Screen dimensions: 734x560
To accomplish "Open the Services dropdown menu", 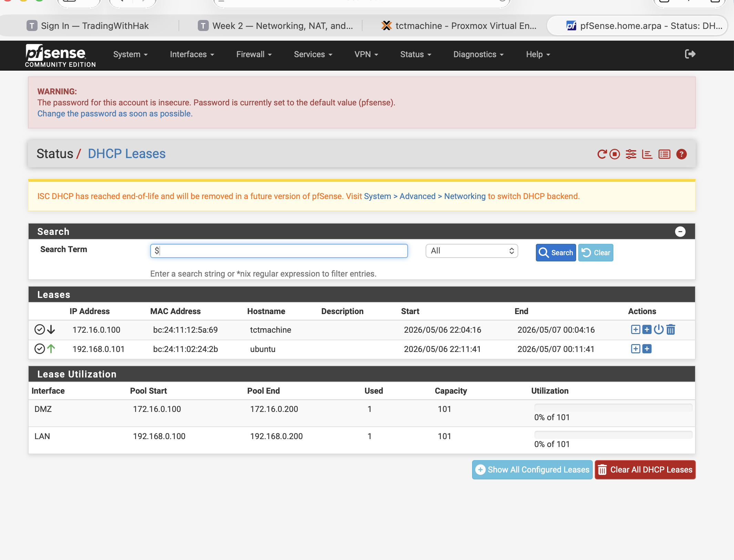I will pyautogui.click(x=313, y=54).
